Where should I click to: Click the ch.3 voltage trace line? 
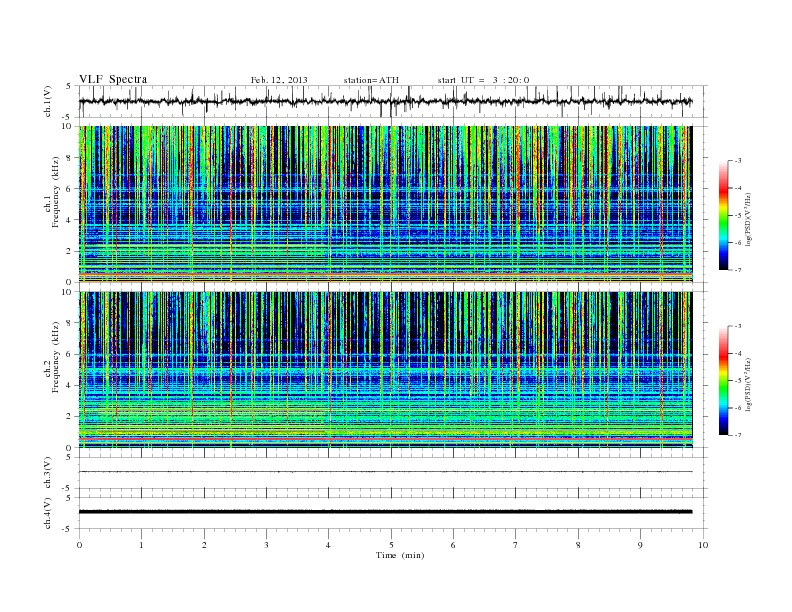[x=385, y=472]
